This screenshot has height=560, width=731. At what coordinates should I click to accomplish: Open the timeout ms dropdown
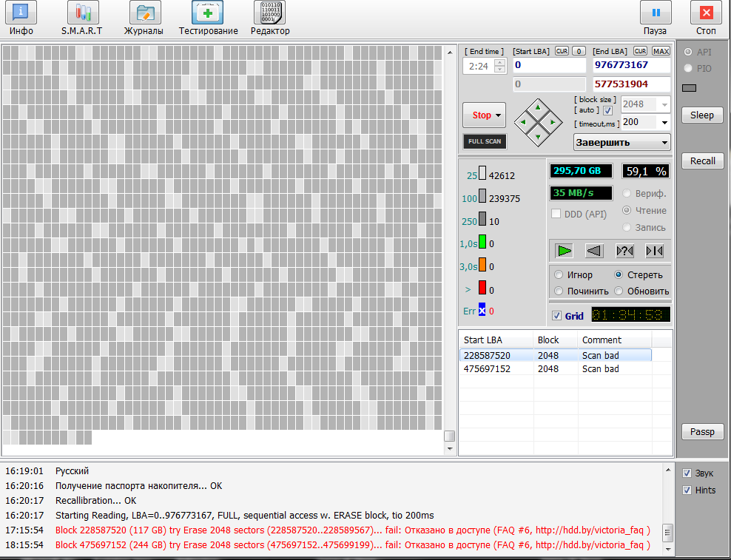664,123
